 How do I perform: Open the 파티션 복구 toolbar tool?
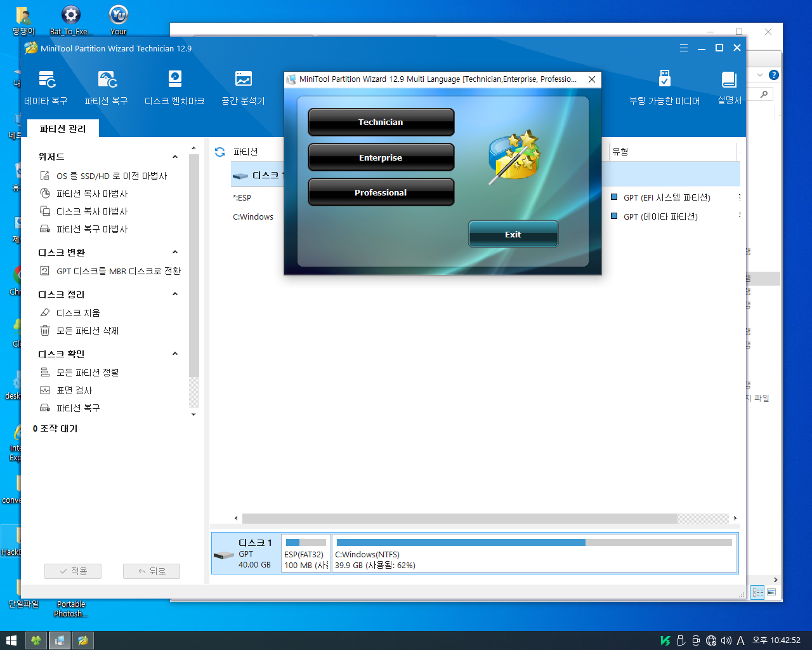click(x=107, y=88)
